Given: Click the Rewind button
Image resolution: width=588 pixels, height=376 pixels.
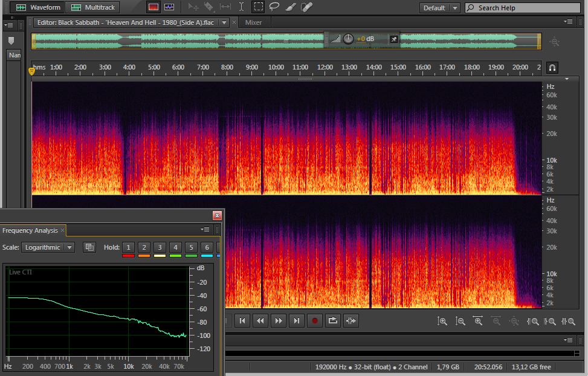Looking at the screenshot, I should point(260,321).
